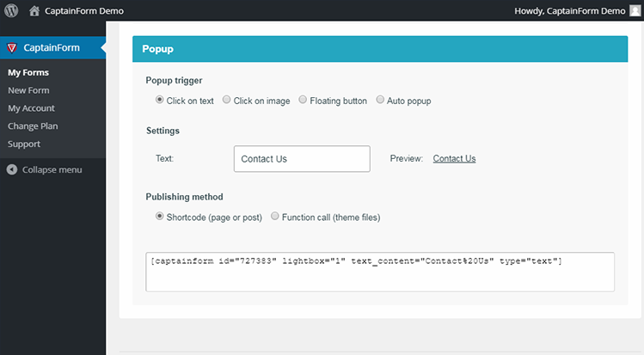Click the Contact Us preview link
Viewport: 644px width, 355px height.
(454, 159)
